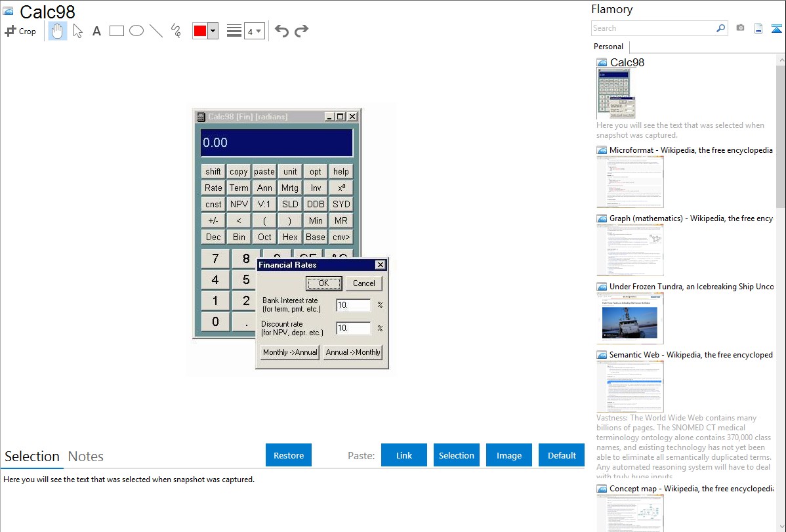786x532 pixels.
Task: Click the undo arrow
Action: click(x=281, y=31)
